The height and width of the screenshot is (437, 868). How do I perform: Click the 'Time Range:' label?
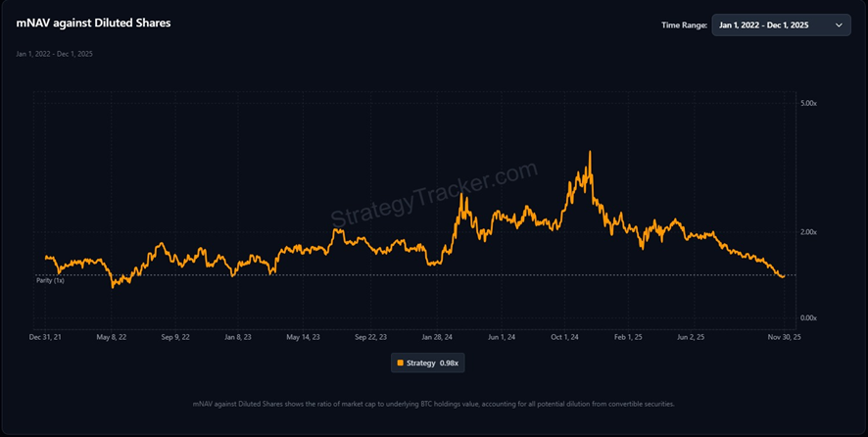[684, 25]
